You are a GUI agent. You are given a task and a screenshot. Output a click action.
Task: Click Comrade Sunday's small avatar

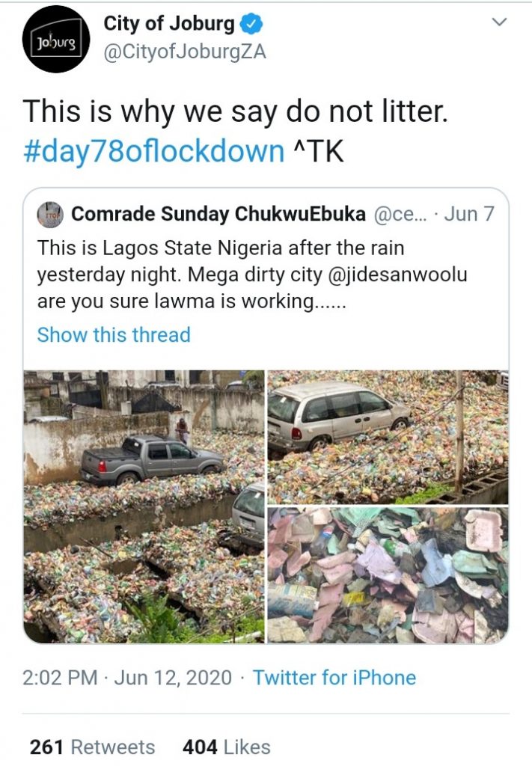[x=51, y=214]
